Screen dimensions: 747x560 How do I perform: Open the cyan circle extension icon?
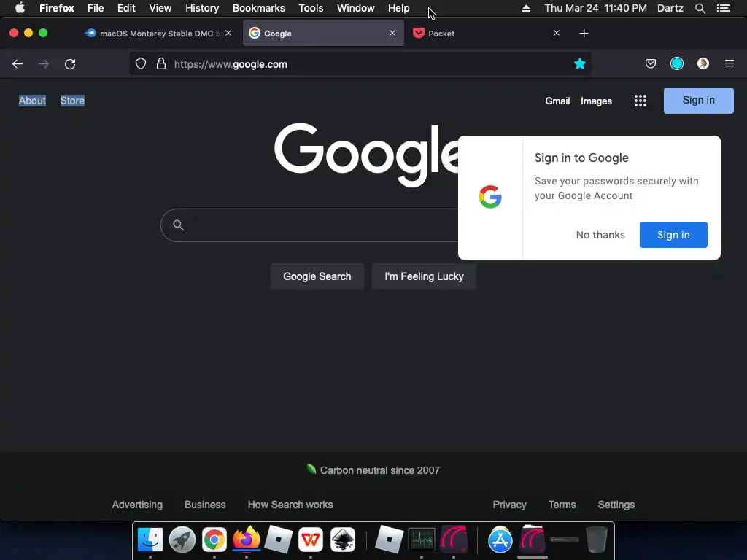click(x=676, y=64)
